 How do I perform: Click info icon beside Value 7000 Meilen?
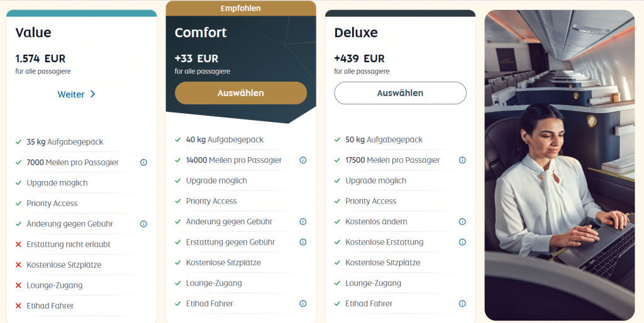coord(143,163)
